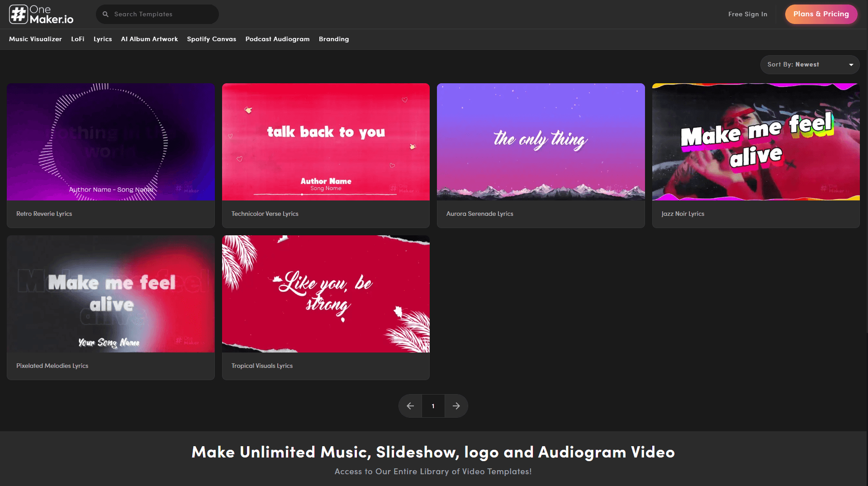
Task: Click the search magnifier icon
Action: pyautogui.click(x=105, y=14)
